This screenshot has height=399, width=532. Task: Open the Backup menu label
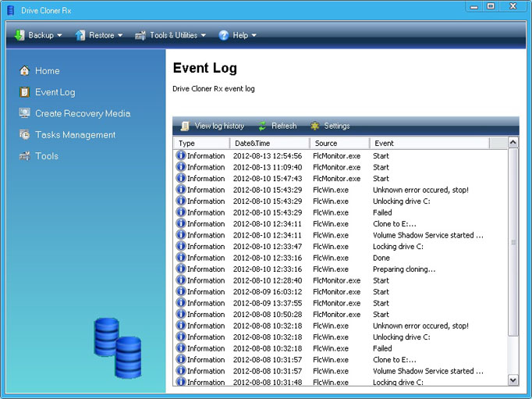click(41, 35)
